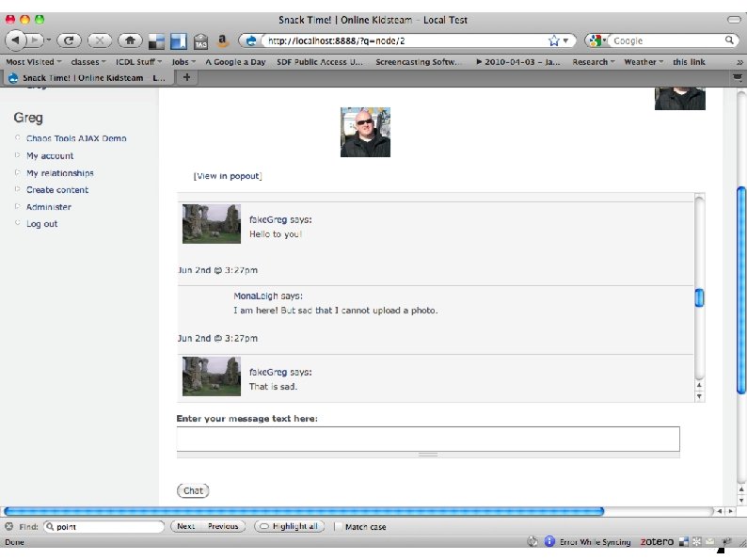This screenshot has width=747, height=560.
Task: Click the browser Forward arrow
Action: click(x=34, y=40)
